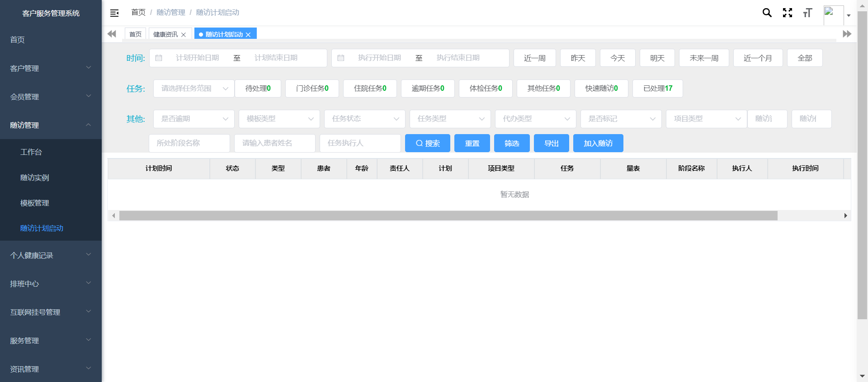Click the 重置 button
Screen dimensions: 868x382
(x=472, y=143)
